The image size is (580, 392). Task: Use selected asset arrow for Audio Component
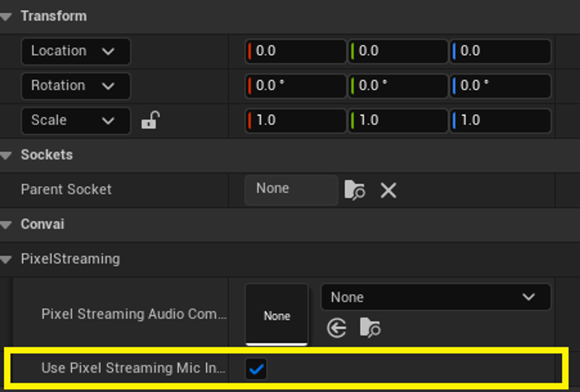[x=337, y=328]
